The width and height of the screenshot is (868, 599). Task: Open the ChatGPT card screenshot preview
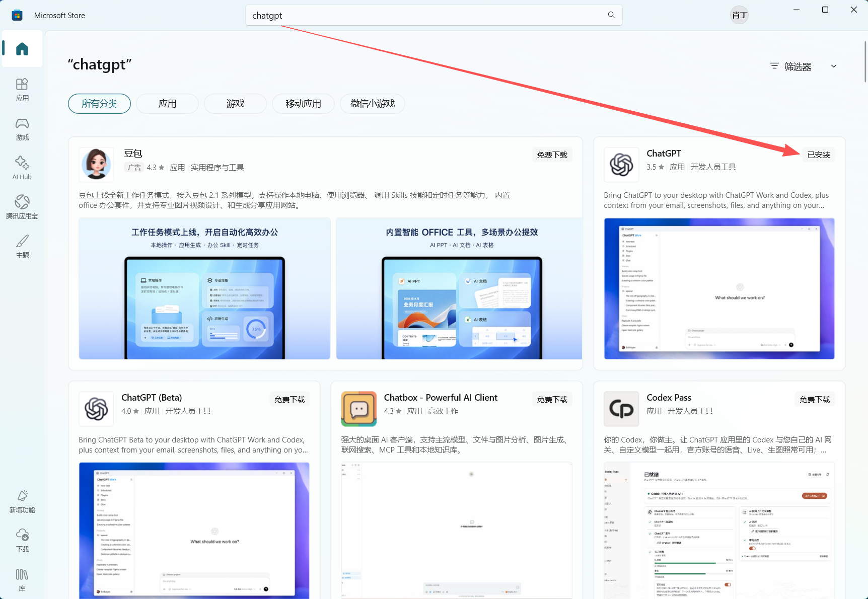point(719,288)
